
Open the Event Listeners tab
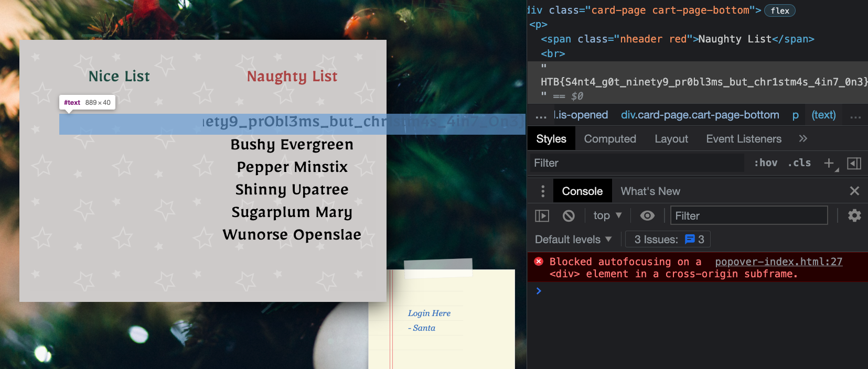tap(743, 139)
